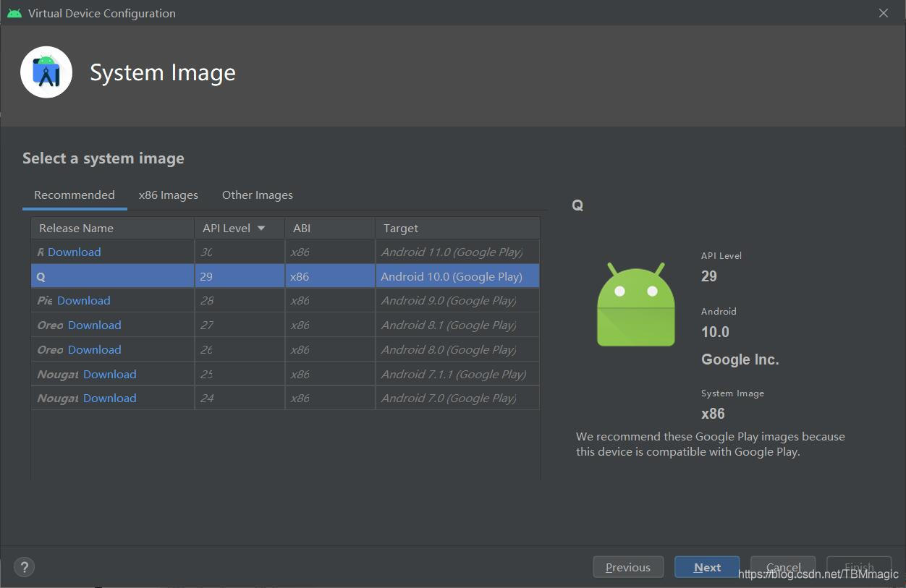The image size is (906, 588).
Task: Click the help question mark icon
Action: (x=24, y=567)
